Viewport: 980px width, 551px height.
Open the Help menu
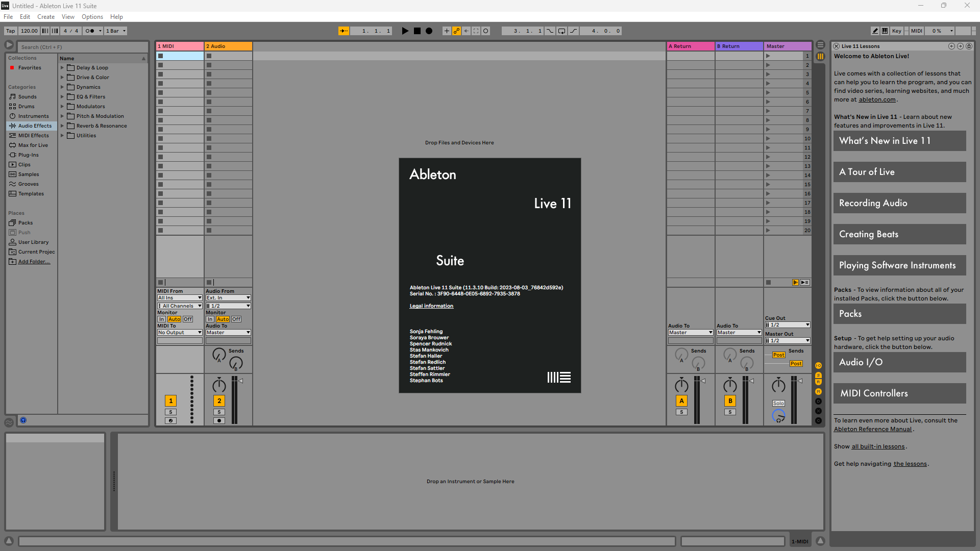[116, 17]
